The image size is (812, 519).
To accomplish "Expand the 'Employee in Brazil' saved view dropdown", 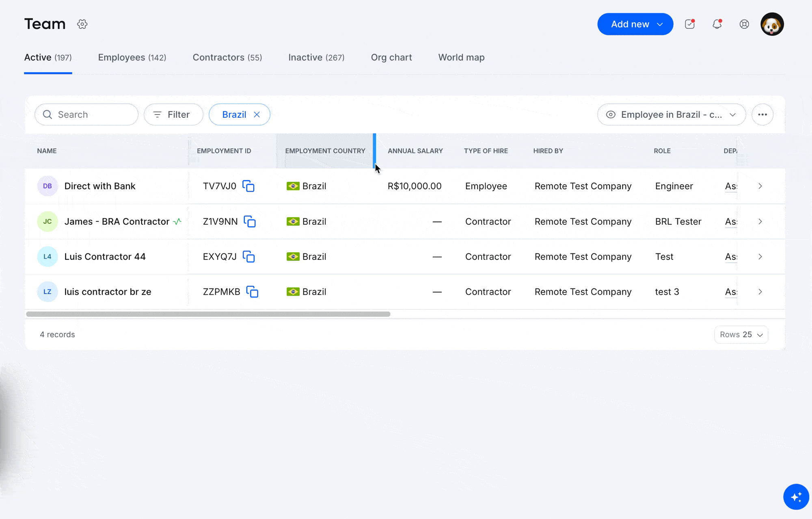I will point(733,115).
